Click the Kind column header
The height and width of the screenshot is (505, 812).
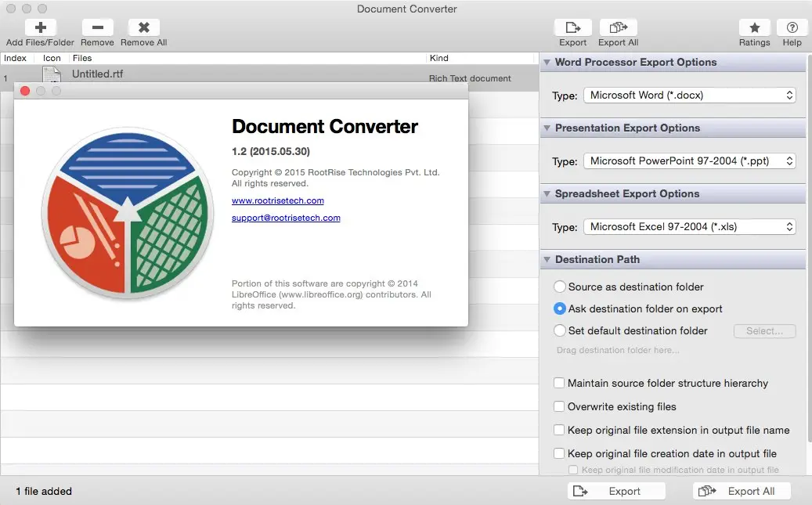click(480, 58)
